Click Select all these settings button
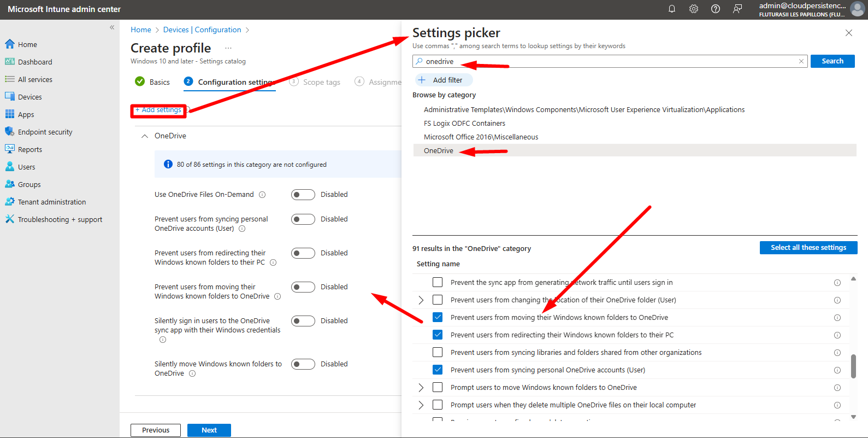This screenshot has height=438, width=868. [x=808, y=248]
